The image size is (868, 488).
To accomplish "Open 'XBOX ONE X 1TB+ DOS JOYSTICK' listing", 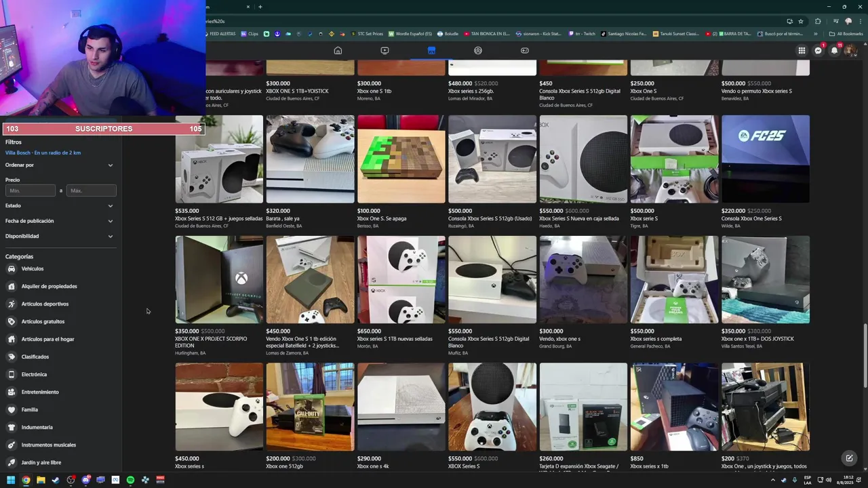I will coord(757,339).
